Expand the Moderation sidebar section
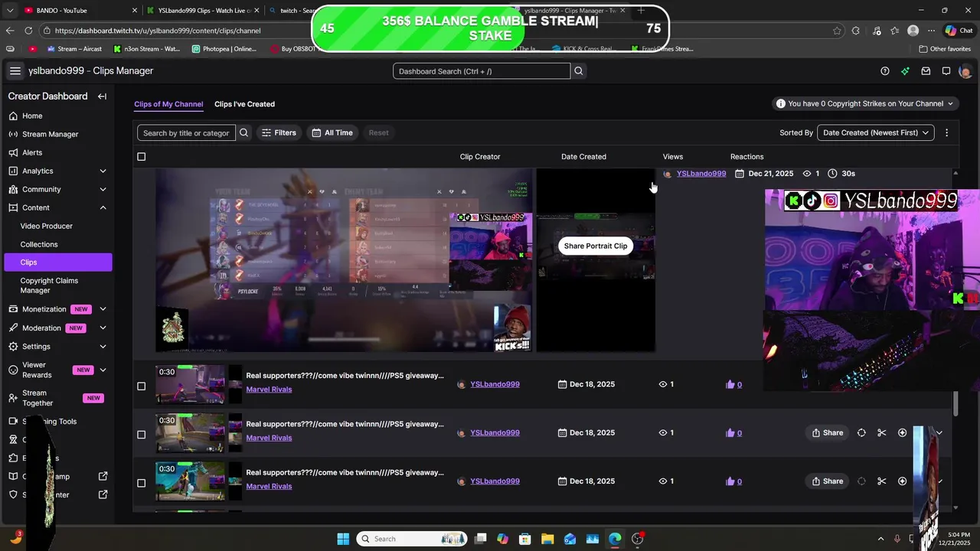980x551 pixels. coord(103,328)
